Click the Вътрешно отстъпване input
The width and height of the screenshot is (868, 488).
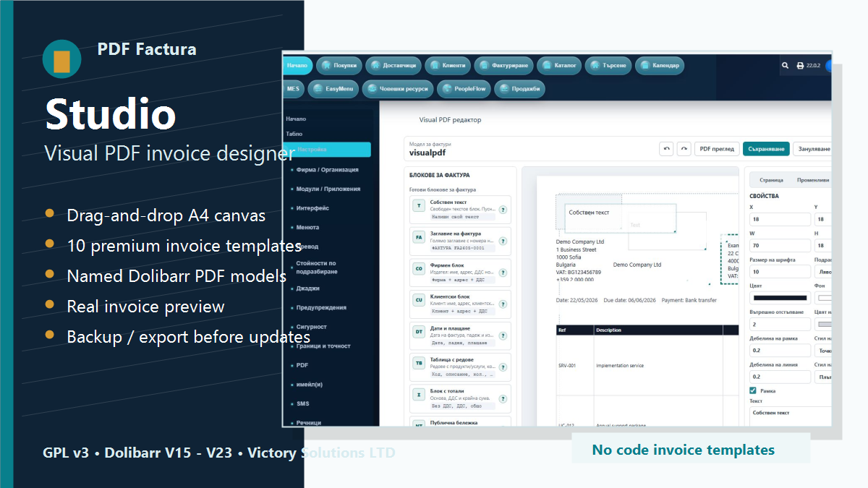pyautogui.click(x=780, y=325)
